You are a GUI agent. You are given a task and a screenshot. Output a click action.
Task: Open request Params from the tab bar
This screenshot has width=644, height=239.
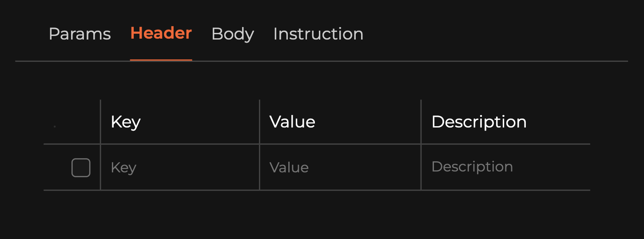[x=80, y=34]
